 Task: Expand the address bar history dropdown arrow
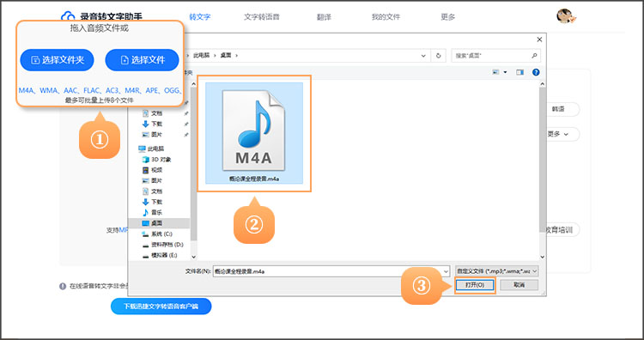[x=423, y=56]
